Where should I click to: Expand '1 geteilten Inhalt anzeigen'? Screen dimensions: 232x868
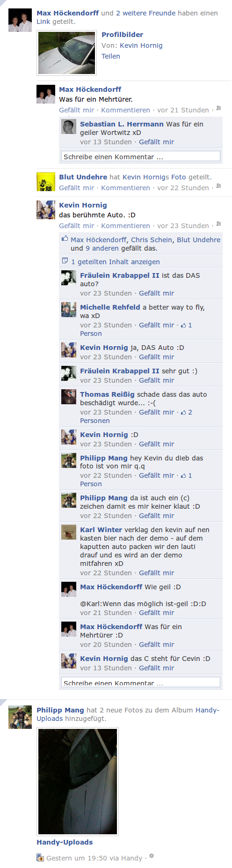[x=116, y=262]
